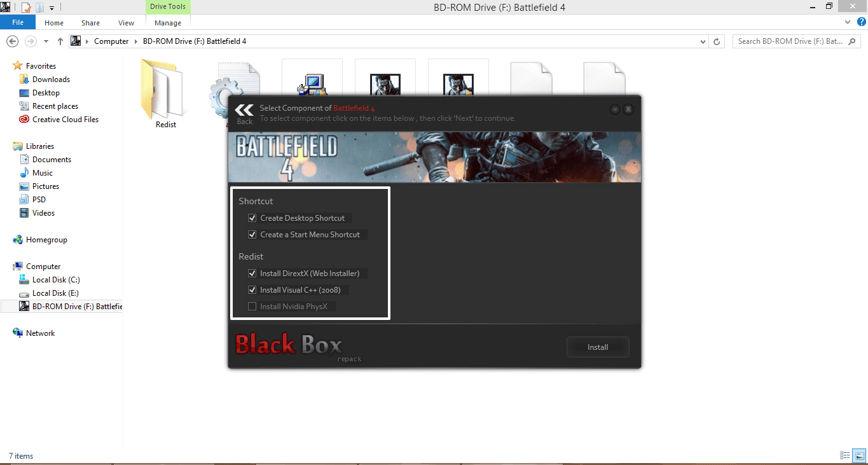Open Local Disk (E:)
The image size is (868, 465).
[55, 293]
